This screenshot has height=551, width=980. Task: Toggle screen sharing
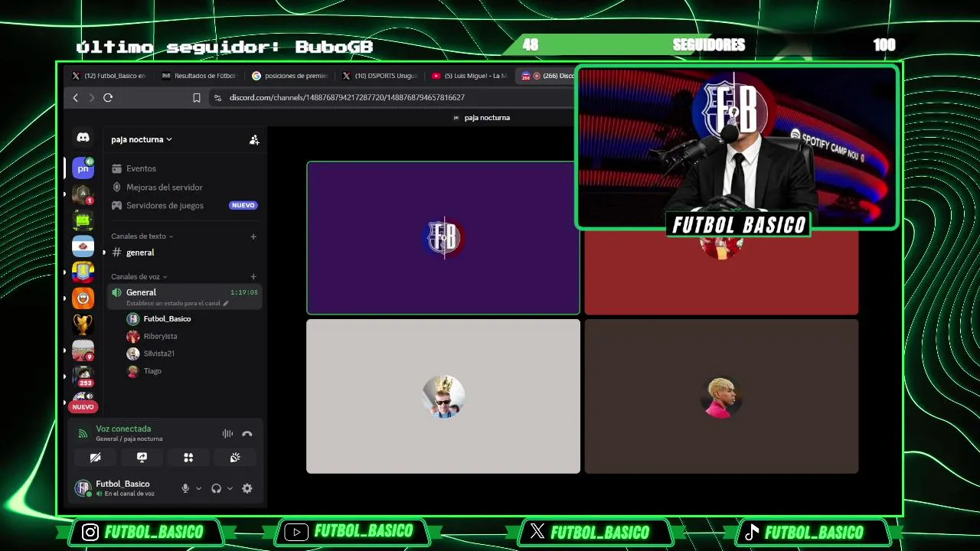tap(142, 458)
